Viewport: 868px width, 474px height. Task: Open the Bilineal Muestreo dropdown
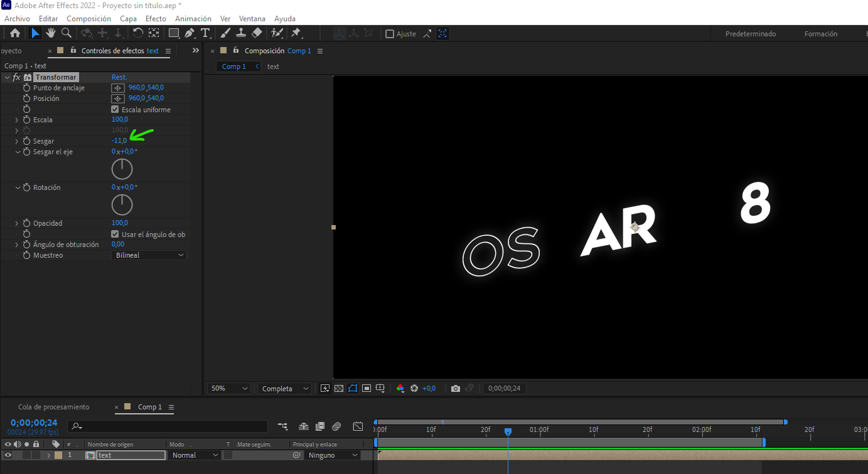[x=149, y=255]
